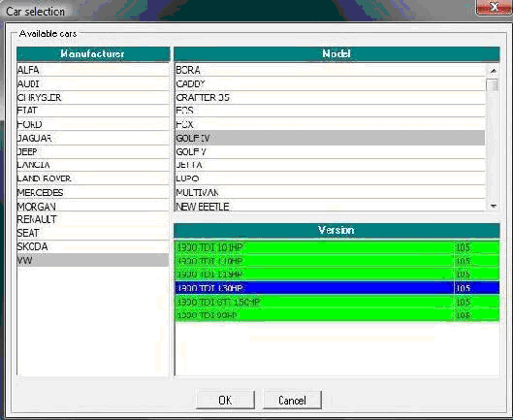513x420 pixels.
Task: Pick FIAT in the manufacturer list
Action: pyautogui.click(x=93, y=111)
